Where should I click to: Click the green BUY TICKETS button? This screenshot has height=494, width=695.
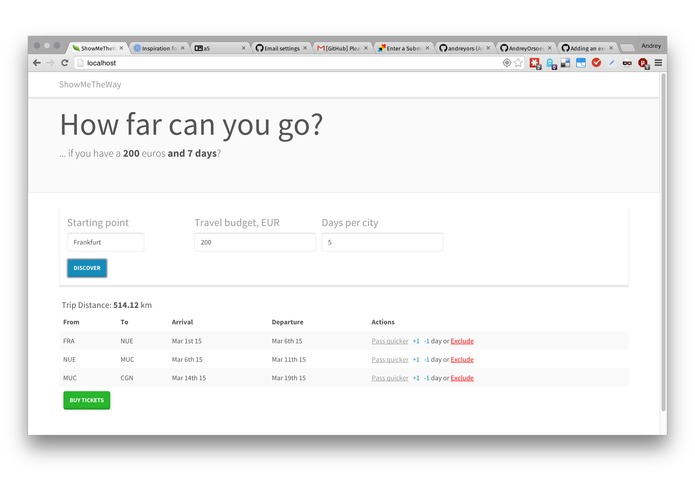coord(86,400)
